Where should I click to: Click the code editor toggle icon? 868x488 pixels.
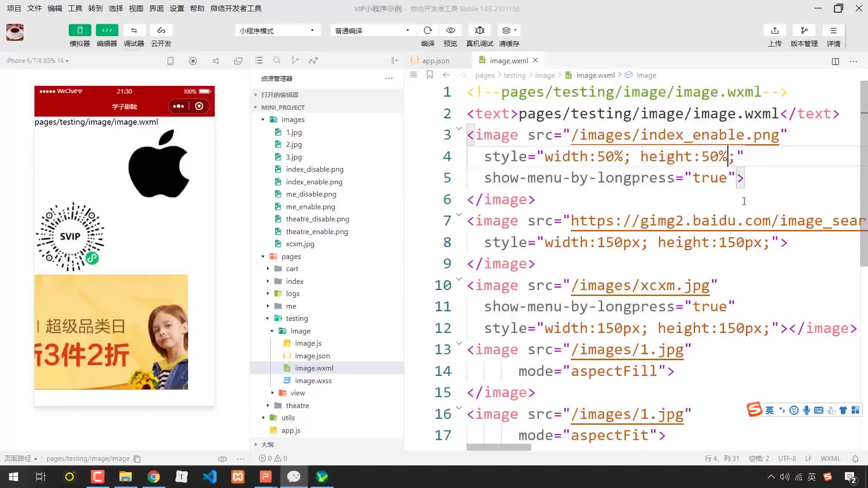coord(106,30)
